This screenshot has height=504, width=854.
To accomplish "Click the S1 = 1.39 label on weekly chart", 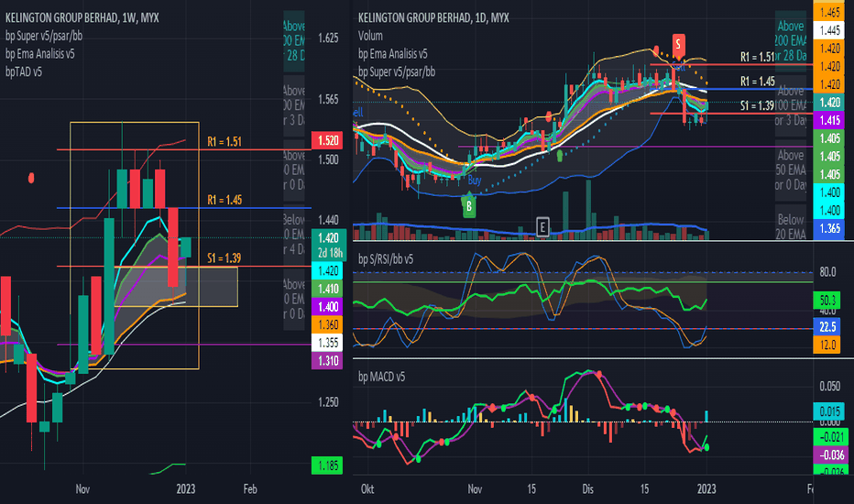I will tap(224, 258).
